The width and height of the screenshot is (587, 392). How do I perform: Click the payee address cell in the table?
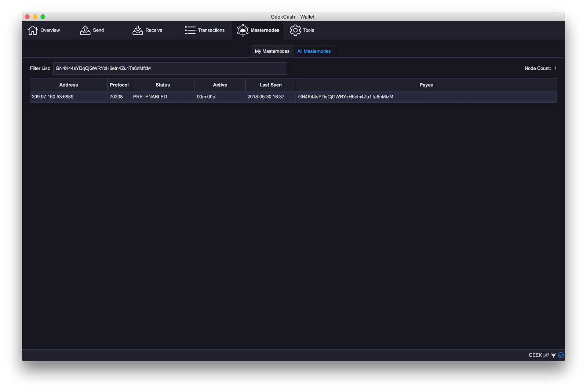(426, 97)
